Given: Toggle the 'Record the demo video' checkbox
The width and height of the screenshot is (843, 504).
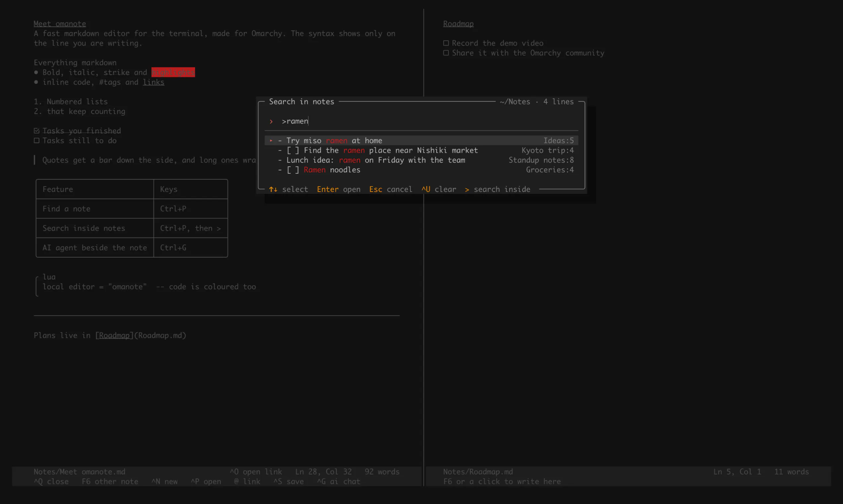Looking at the screenshot, I should point(446,43).
